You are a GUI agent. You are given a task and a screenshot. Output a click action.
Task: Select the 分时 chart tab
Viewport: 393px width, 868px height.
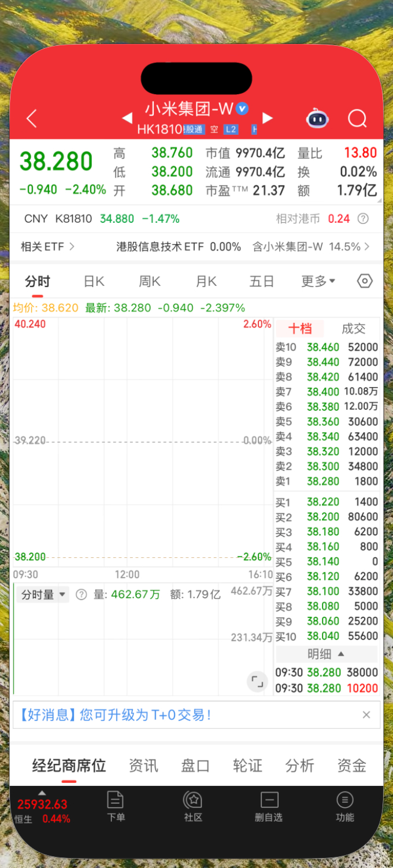(x=38, y=282)
